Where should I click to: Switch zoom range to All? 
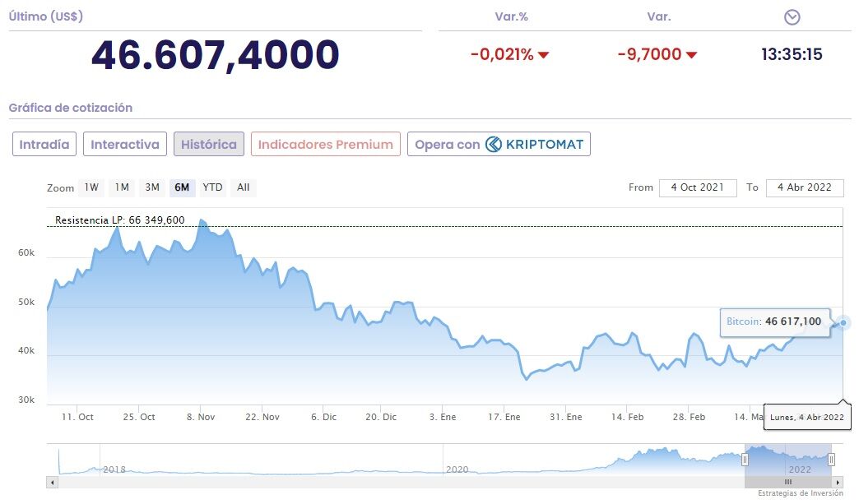[x=244, y=187]
